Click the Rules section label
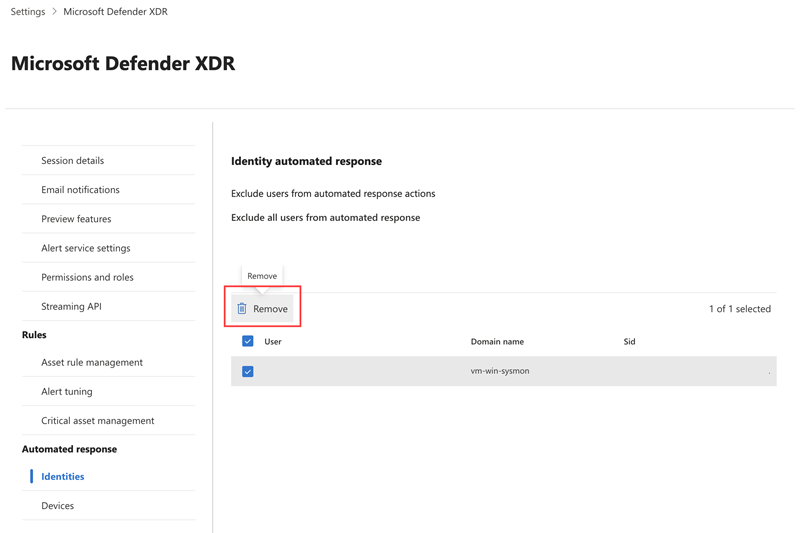The width and height of the screenshot is (800, 533). click(x=34, y=335)
